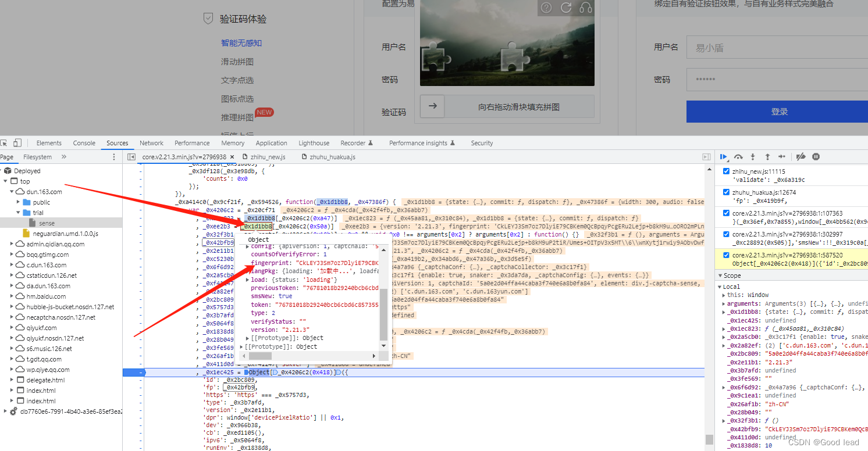868x451 pixels.
Task: Collapse the Local scope group
Action: tap(720, 287)
